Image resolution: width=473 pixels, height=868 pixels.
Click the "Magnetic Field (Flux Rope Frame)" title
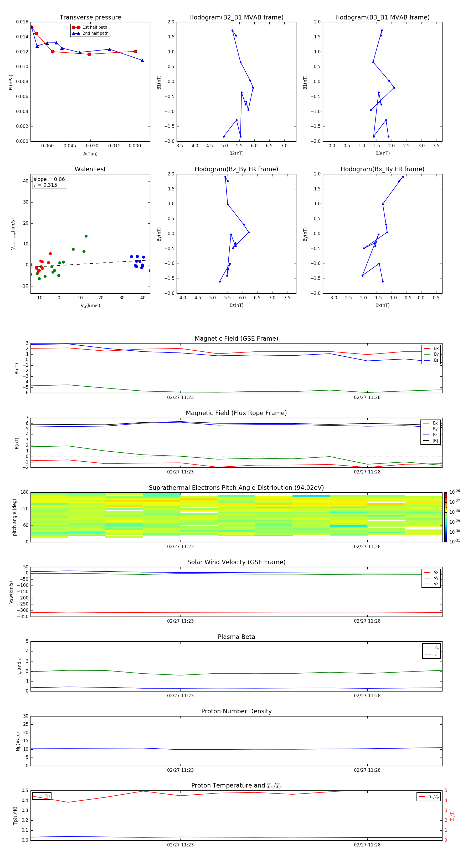point(236,413)
